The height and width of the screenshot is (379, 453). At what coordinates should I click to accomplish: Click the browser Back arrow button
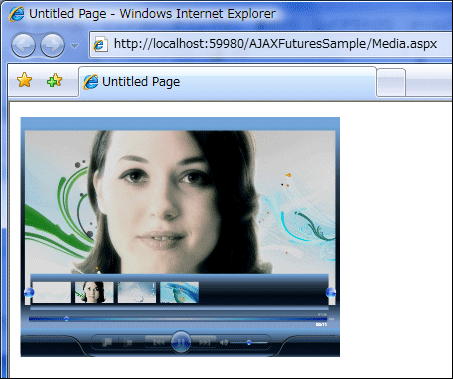pos(23,45)
